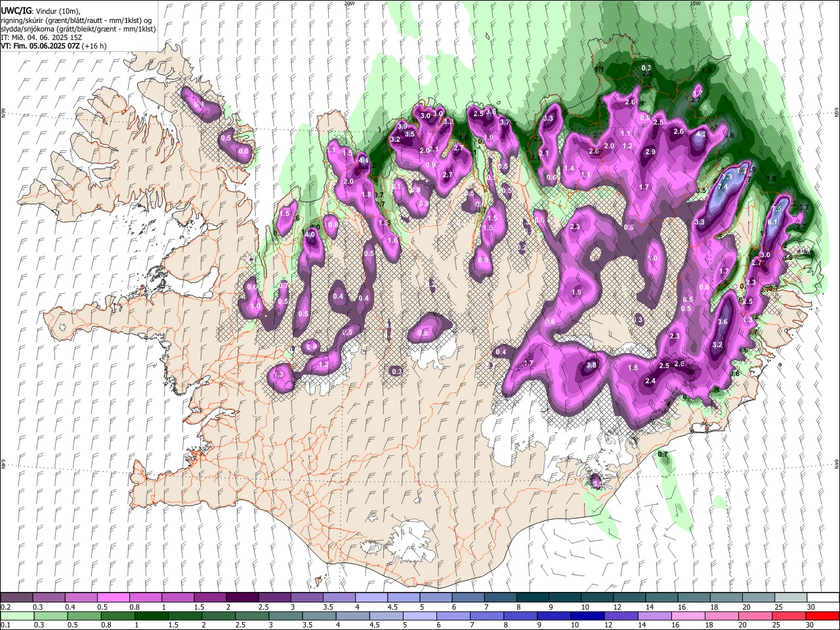Click snow legend swatch between 14 and 16

coord(661,598)
